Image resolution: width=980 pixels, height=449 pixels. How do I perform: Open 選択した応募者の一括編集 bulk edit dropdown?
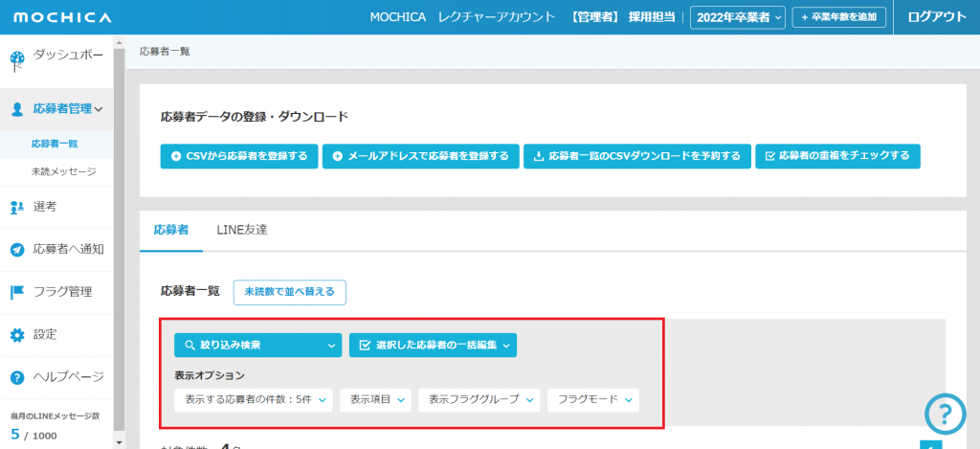point(433,345)
